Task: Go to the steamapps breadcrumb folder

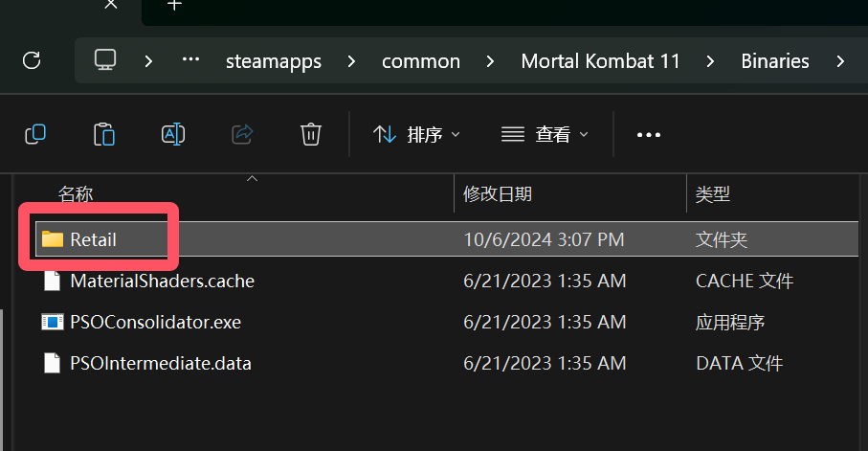Action: [273, 61]
